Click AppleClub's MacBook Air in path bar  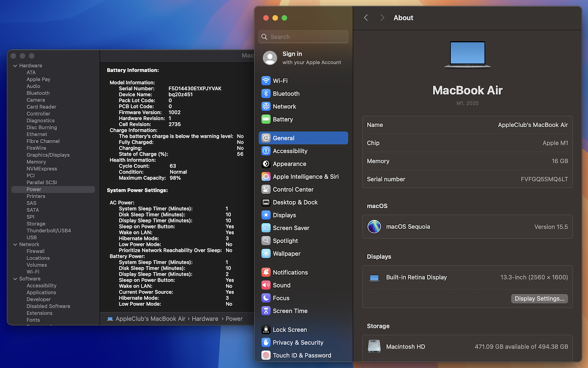pyautogui.click(x=150, y=319)
